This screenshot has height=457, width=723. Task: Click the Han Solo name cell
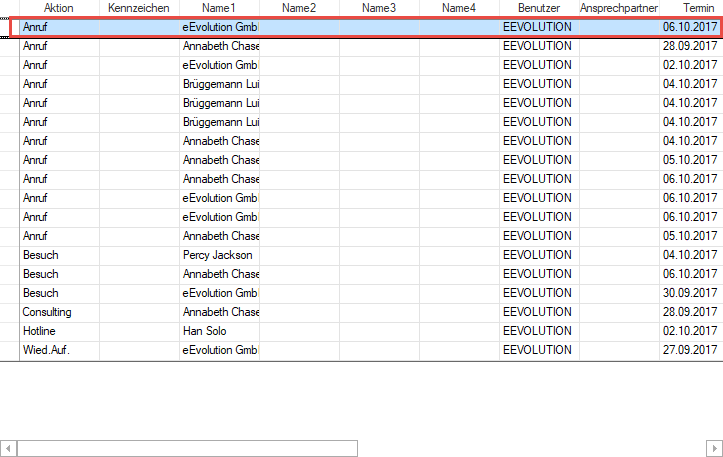pos(219,331)
